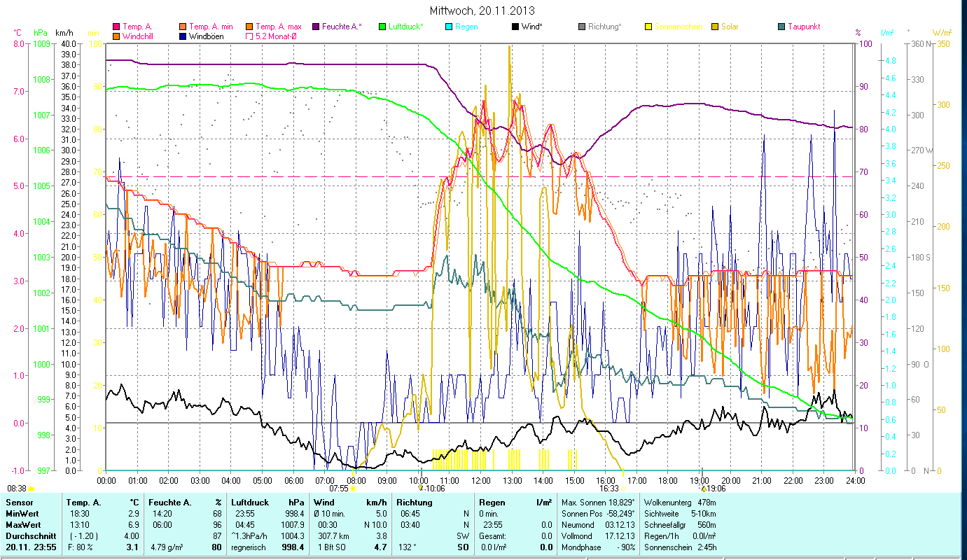Click the dark blue Windböen legend square

click(182, 36)
